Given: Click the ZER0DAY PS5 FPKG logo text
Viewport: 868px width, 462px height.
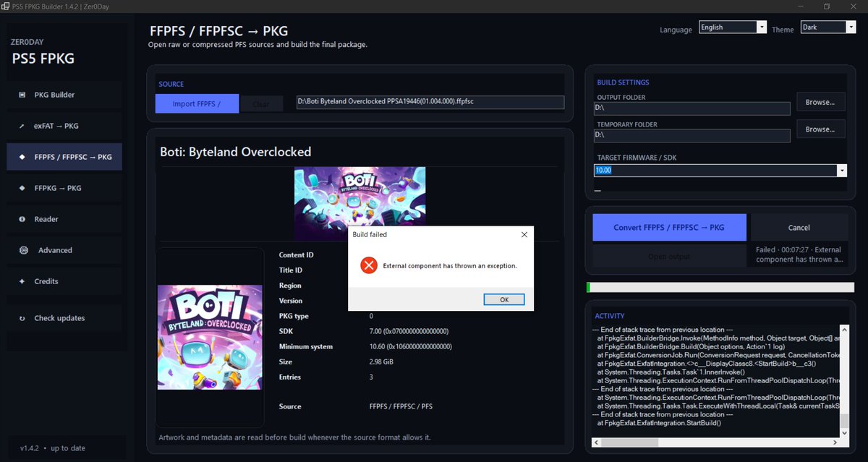Looking at the screenshot, I should pyautogui.click(x=43, y=51).
